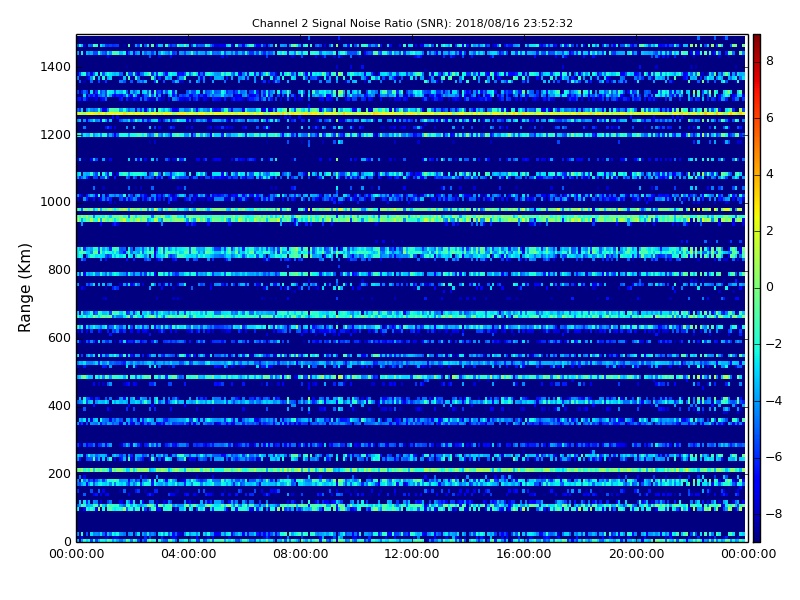
Task: Click the 600 range tick label
Action: tap(59, 338)
